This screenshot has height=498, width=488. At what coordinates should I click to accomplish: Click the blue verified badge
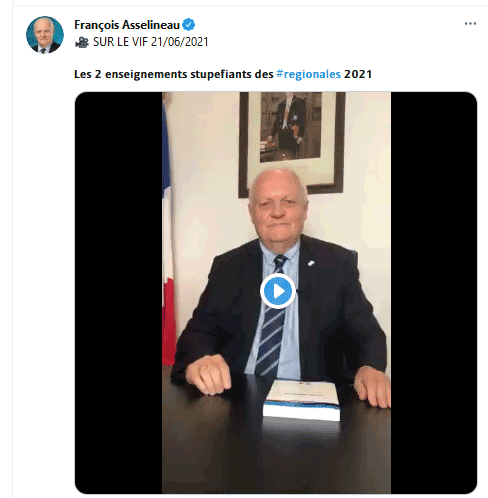coord(189,25)
